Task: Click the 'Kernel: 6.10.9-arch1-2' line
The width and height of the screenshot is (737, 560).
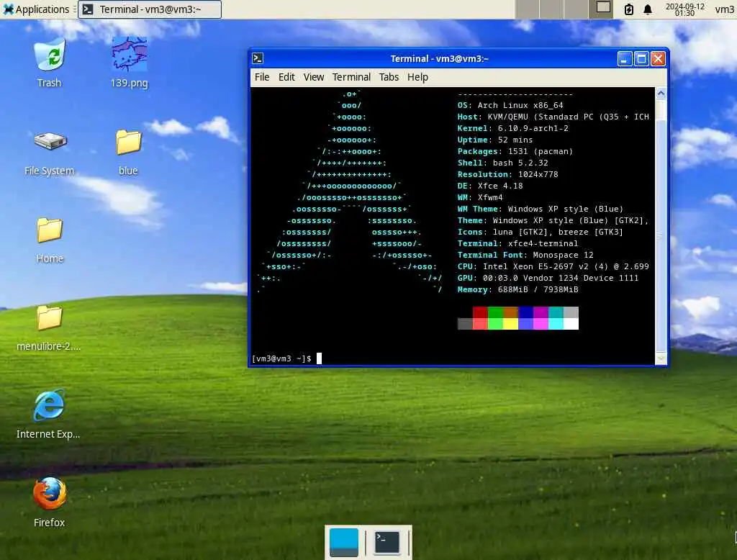Action: point(512,128)
